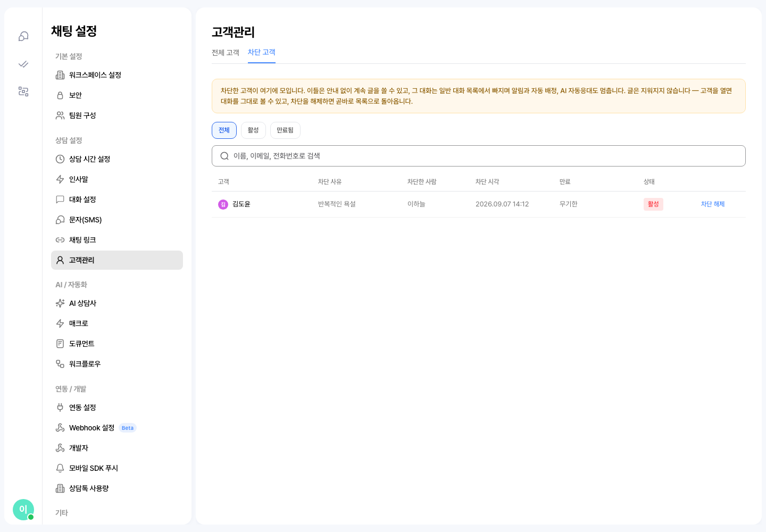Open the 워크플로우 menu item

click(117, 364)
